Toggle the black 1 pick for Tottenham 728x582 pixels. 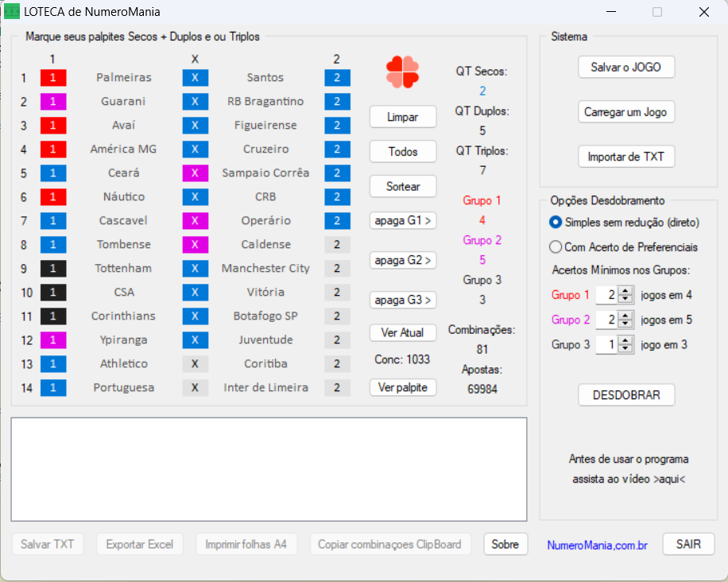click(x=53, y=269)
